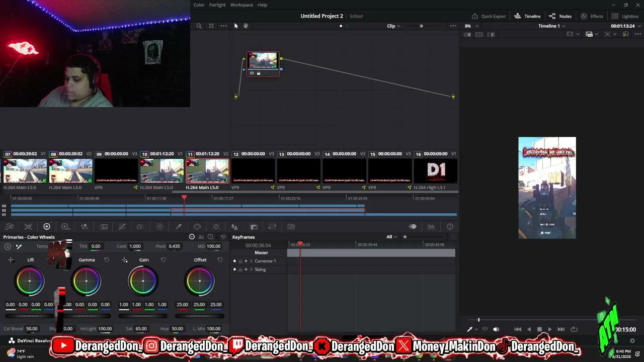Image resolution: width=644 pixels, height=362 pixels.
Task: Open the Help menu
Action: click(262, 5)
